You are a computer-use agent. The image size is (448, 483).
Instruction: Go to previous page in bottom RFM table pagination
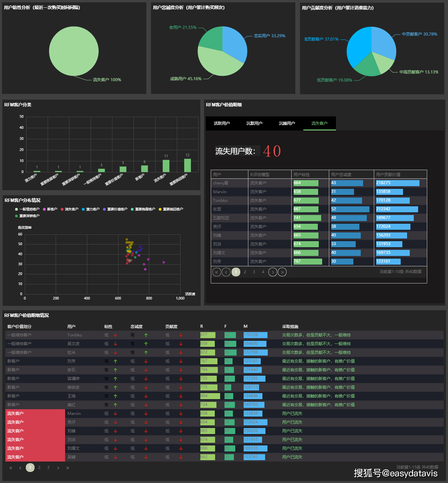point(20,468)
